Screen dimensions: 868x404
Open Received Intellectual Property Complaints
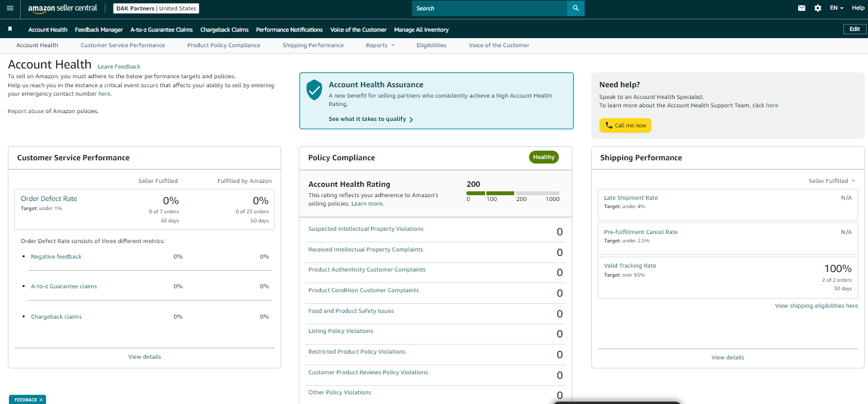[x=365, y=250]
